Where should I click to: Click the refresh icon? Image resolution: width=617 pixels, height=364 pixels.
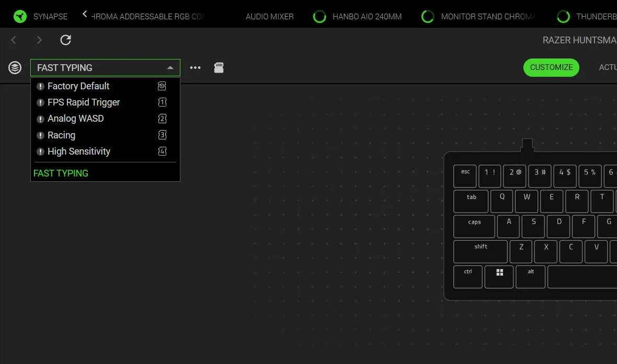[66, 40]
